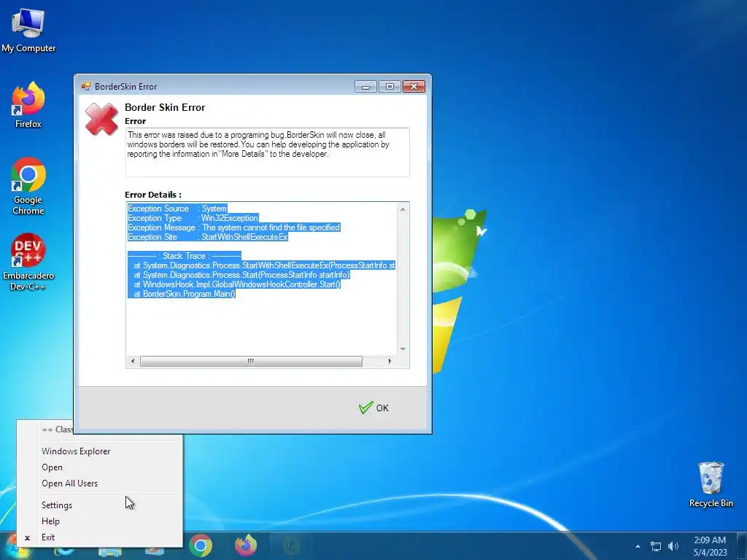Click the 'at BorderSkin.Program.Main()' line

182,295
